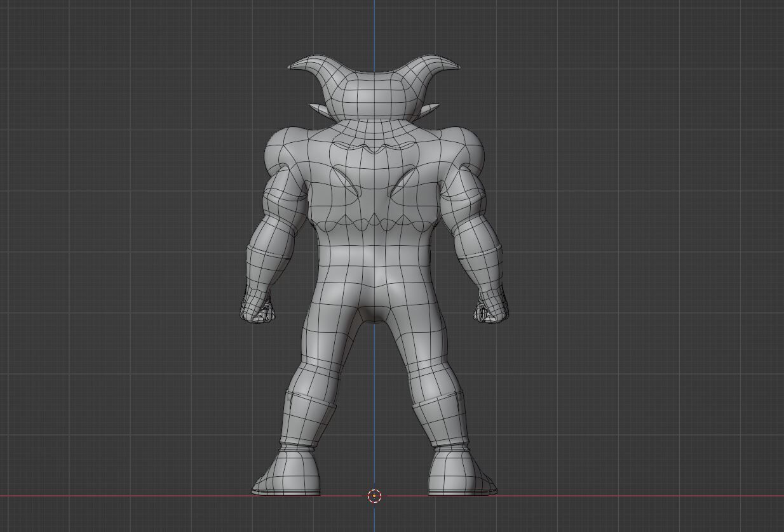Click the pointed right ear of the model
Viewport: 784px width, 532px height.
pyautogui.click(x=429, y=109)
